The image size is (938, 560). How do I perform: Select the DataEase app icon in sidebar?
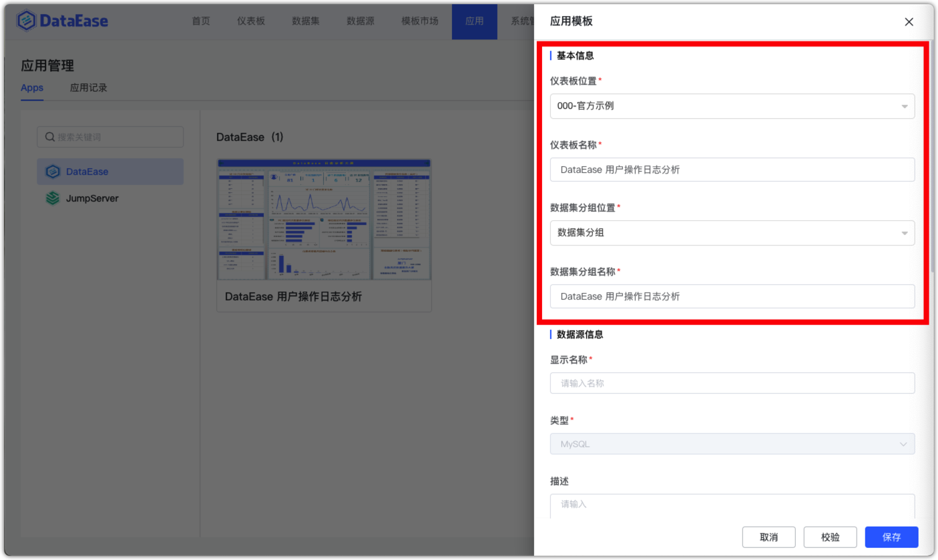(x=53, y=172)
